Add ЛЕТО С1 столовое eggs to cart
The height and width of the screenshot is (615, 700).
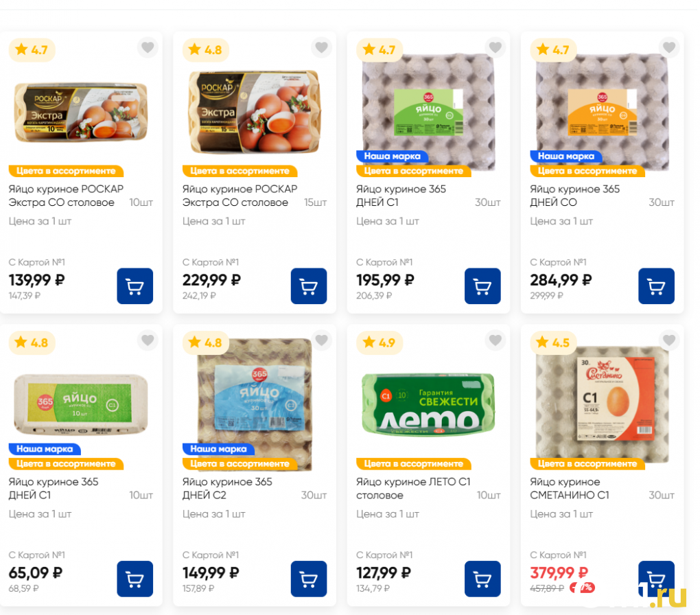coord(482,579)
